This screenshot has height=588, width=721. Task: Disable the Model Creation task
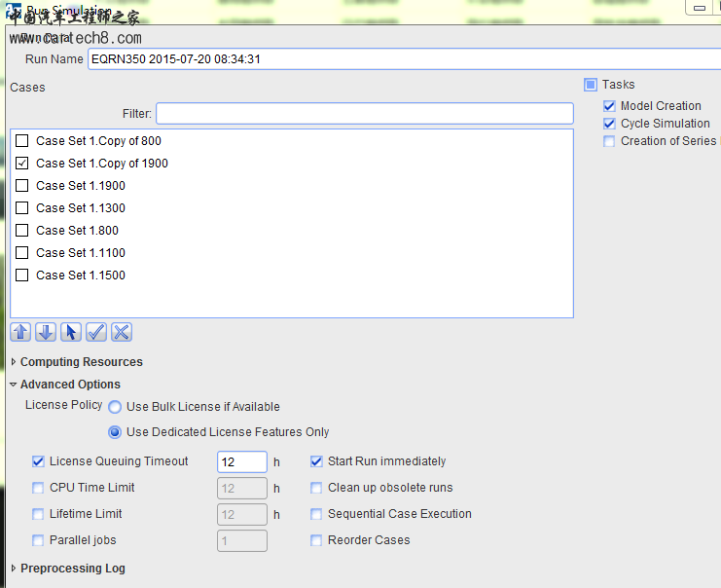[x=609, y=106]
